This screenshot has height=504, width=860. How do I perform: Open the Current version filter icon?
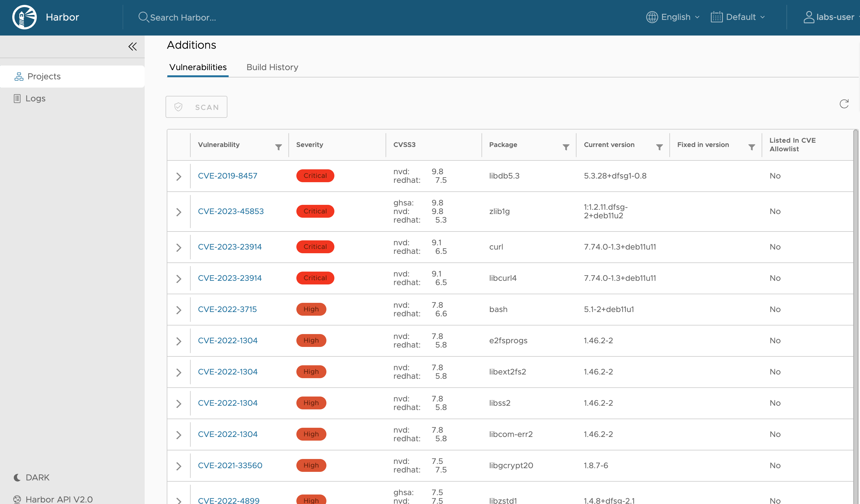(x=659, y=147)
